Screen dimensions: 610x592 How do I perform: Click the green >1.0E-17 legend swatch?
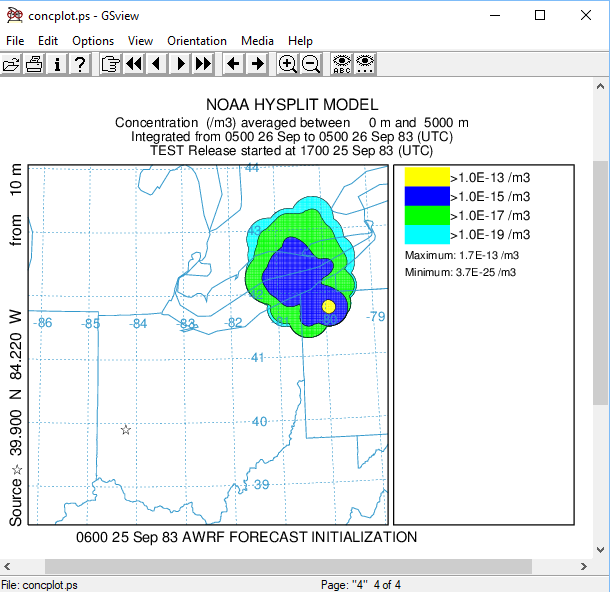pyautogui.click(x=427, y=215)
